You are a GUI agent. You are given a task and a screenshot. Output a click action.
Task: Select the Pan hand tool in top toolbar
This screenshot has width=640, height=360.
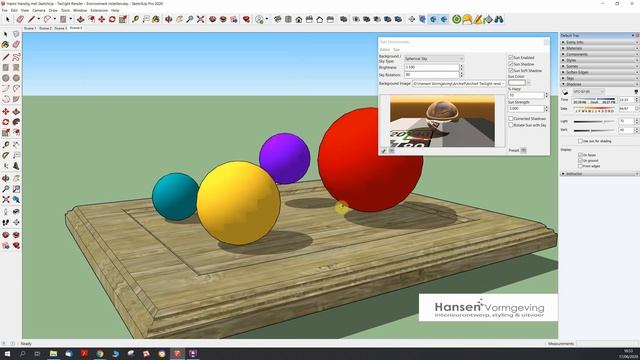click(179, 19)
